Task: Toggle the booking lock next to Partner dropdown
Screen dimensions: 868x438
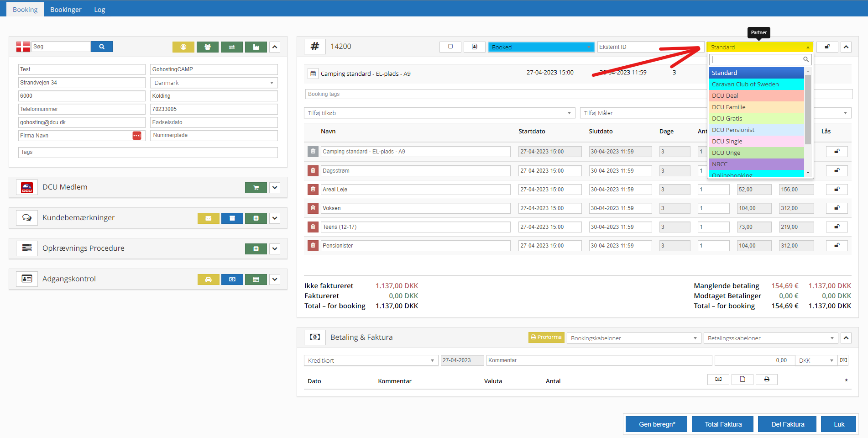Action: pyautogui.click(x=826, y=47)
